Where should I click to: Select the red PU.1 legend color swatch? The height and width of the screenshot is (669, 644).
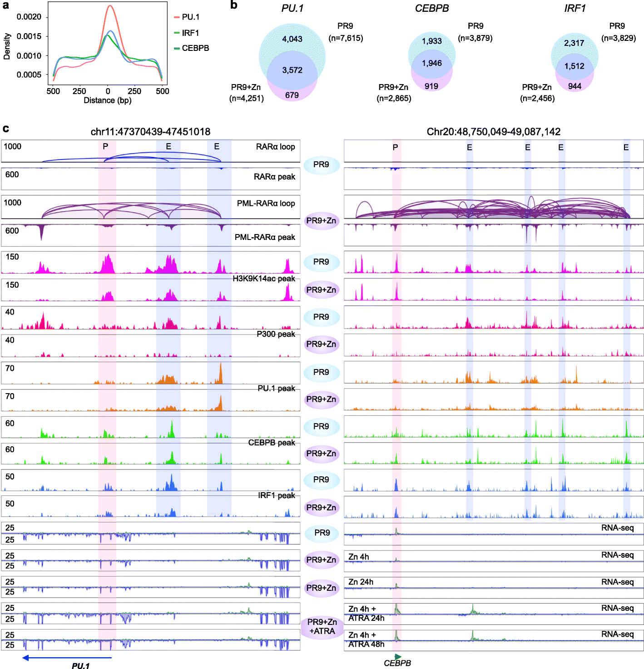[x=177, y=17]
